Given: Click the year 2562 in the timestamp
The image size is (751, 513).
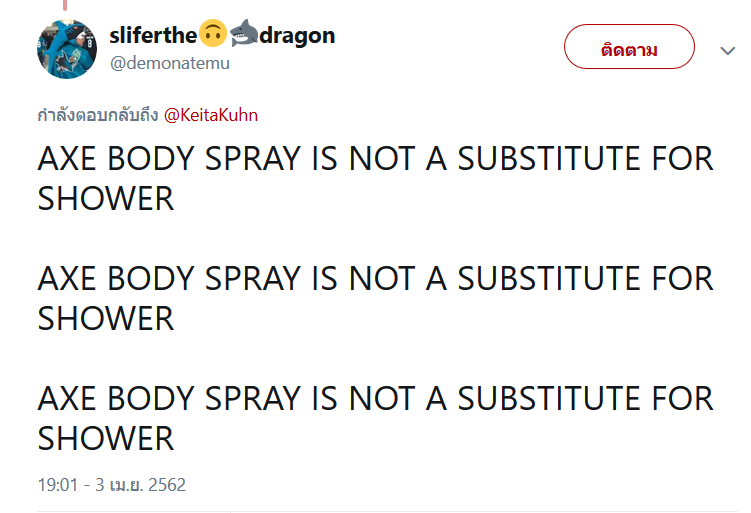Looking at the screenshot, I should pyautogui.click(x=167, y=485).
